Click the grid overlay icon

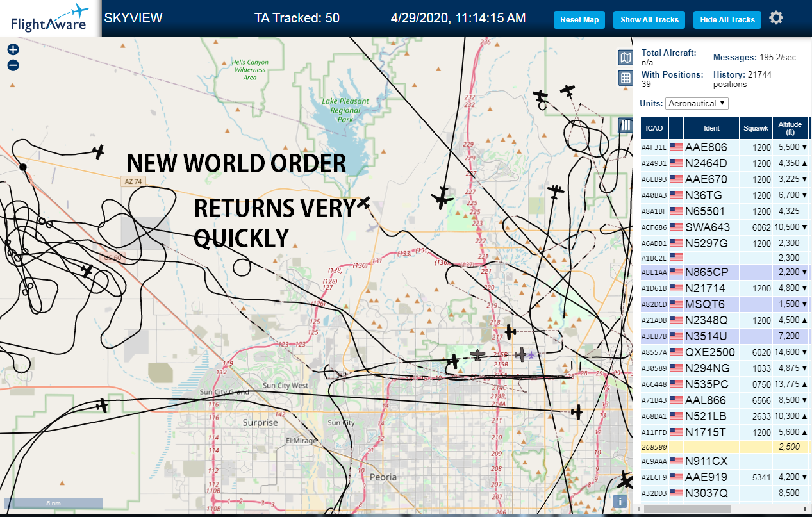pos(626,78)
